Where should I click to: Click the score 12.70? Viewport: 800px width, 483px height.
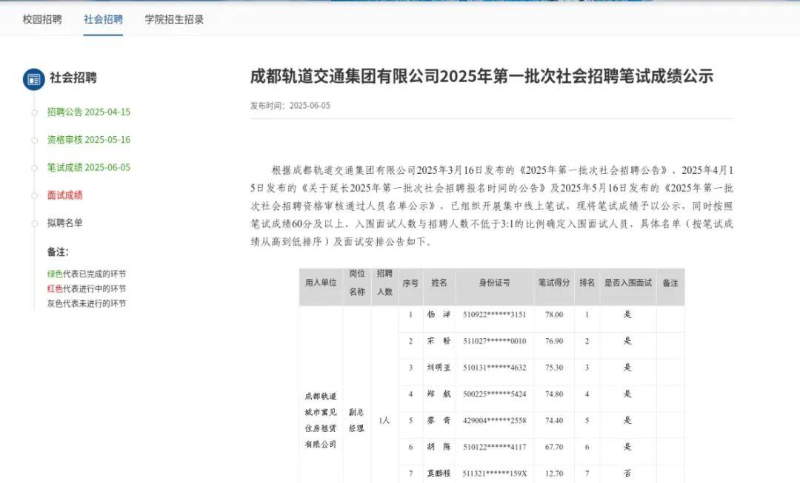coord(554,474)
